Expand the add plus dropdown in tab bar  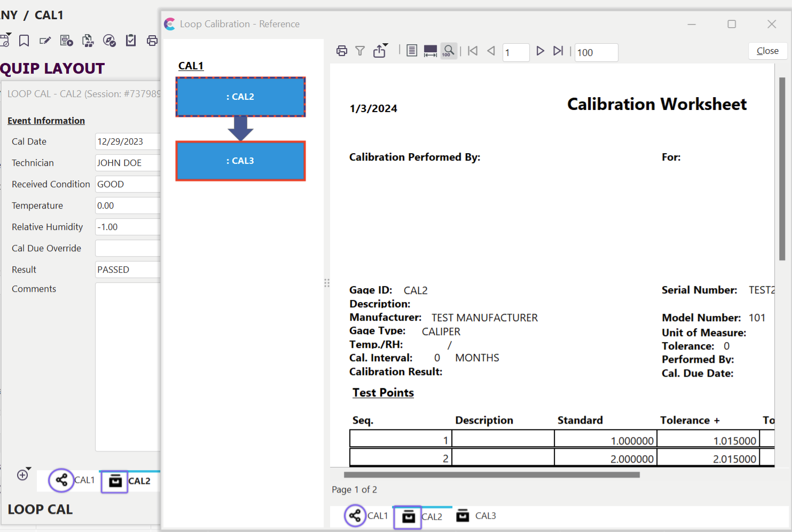pyautogui.click(x=23, y=474)
